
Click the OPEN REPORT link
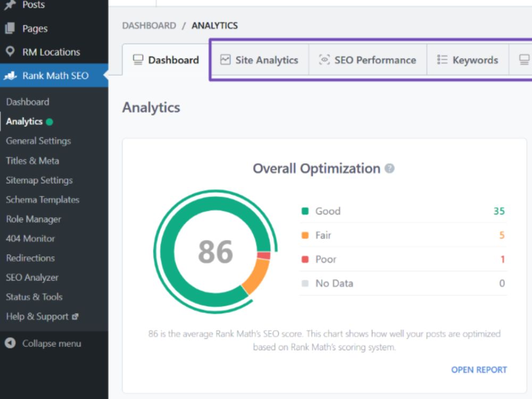[x=479, y=370]
